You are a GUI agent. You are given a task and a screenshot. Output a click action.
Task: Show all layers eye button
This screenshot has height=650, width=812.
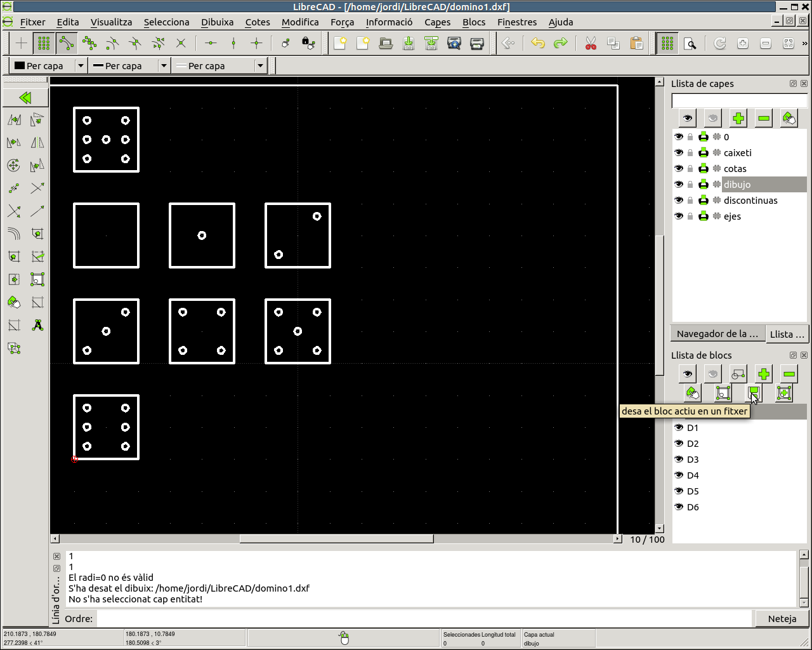687,118
